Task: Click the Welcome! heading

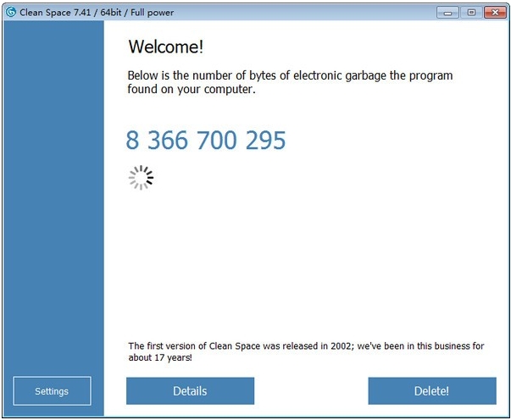Action: coord(166,47)
